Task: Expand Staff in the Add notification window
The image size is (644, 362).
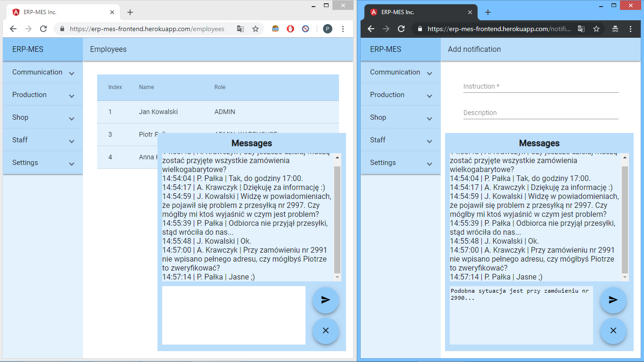Action: point(401,140)
